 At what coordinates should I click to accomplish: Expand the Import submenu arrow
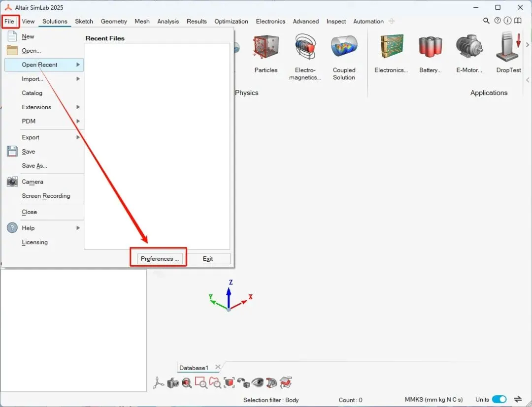(78, 79)
